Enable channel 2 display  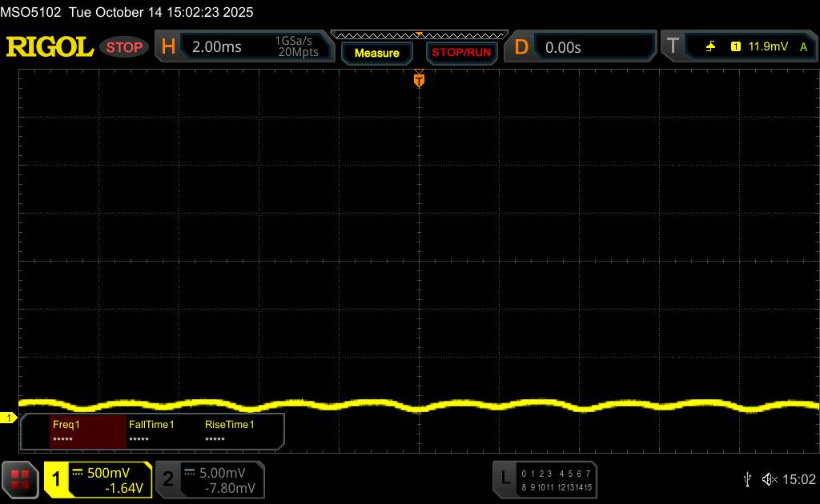(168, 479)
